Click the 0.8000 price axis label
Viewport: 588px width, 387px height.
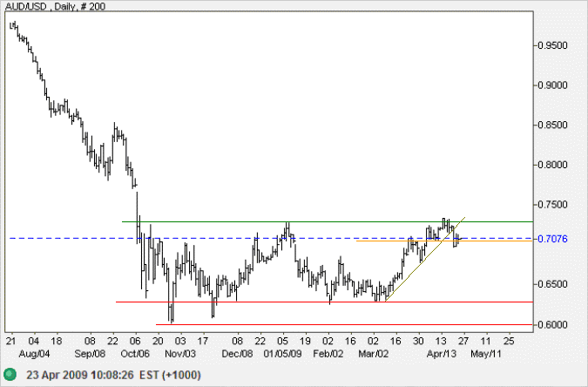[x=552, y=165]
